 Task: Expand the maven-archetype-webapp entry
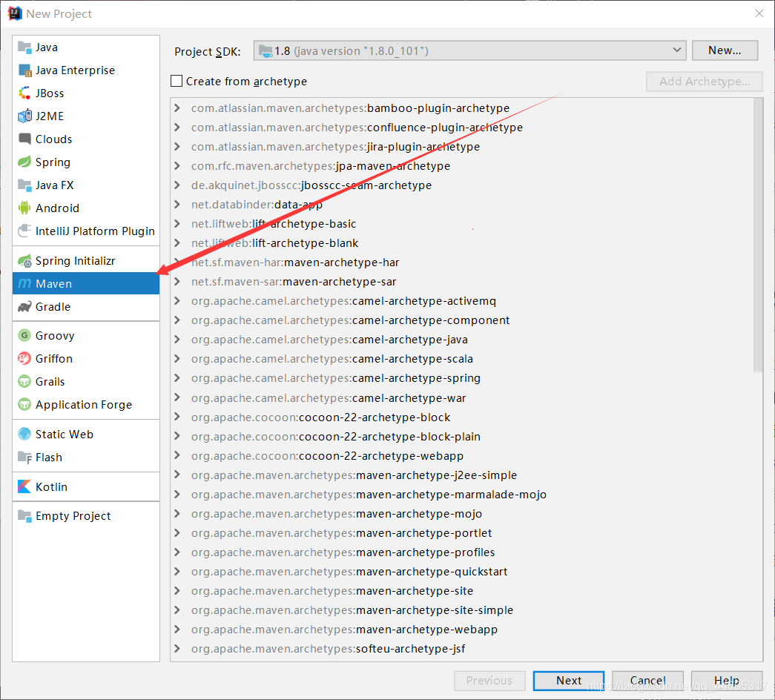(x=177, y=630)
